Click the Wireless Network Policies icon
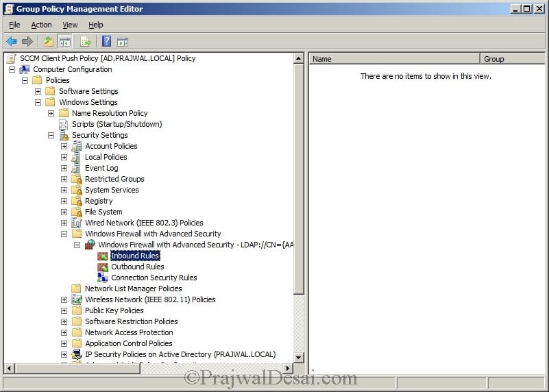 76,299
